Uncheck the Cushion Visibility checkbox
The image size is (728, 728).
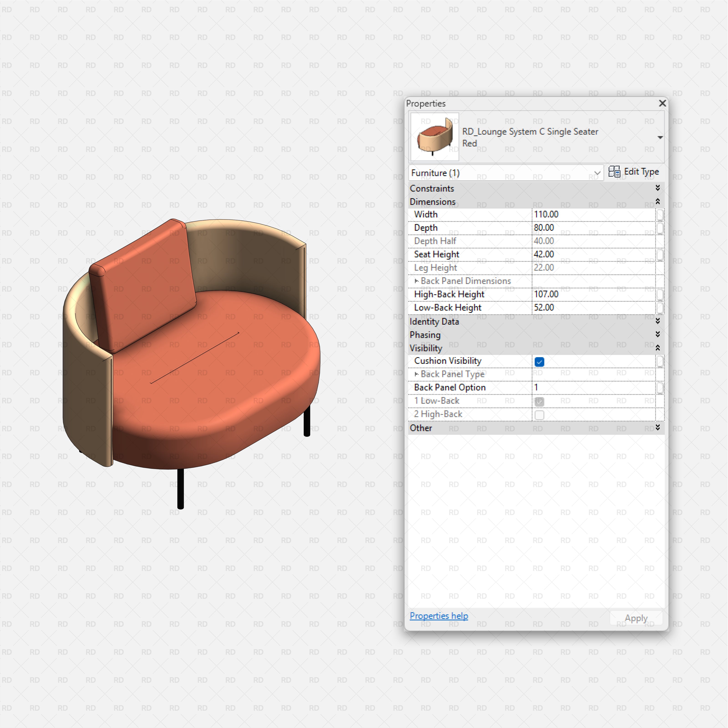(540, 362)
